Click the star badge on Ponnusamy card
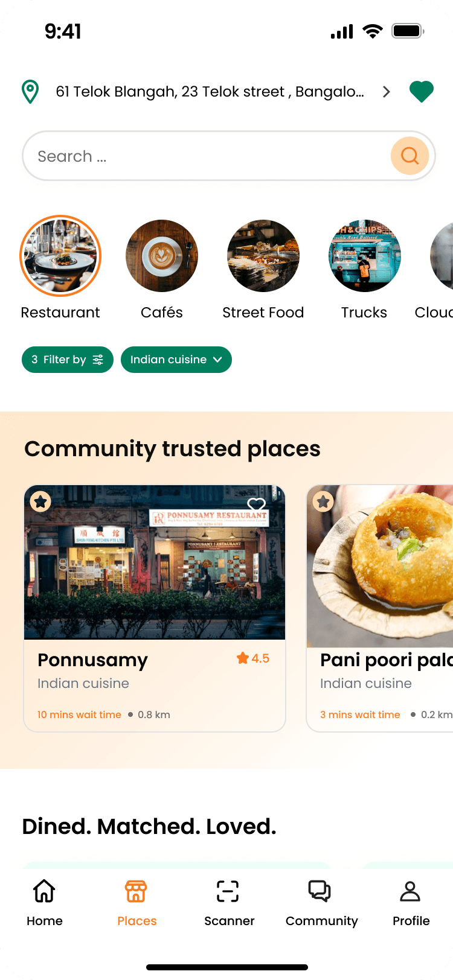 pyautogui.click(x=40, y=501)
